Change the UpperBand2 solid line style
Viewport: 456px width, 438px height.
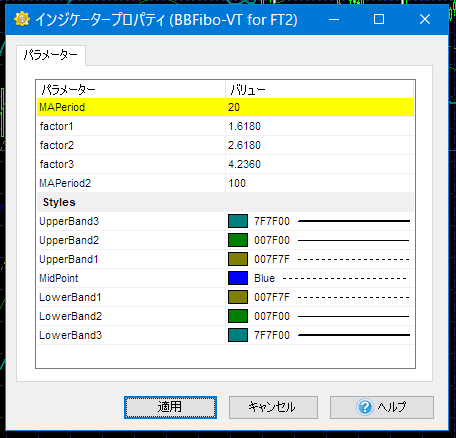[x=354, y=240]
